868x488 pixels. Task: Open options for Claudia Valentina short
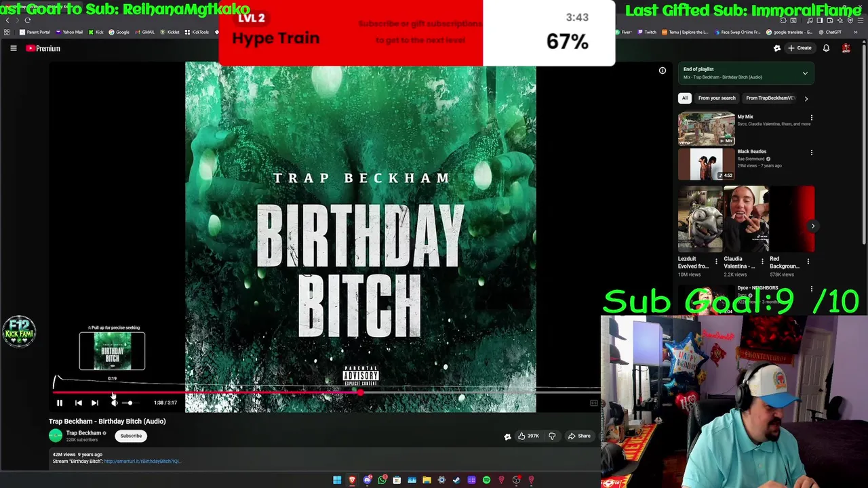click(x=762, y=261)
